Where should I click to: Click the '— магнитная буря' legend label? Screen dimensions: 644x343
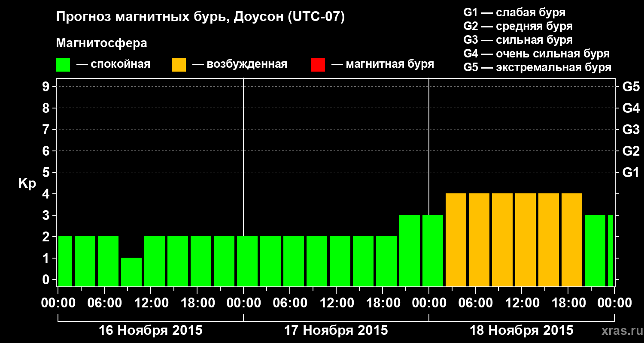pos(383,65)
